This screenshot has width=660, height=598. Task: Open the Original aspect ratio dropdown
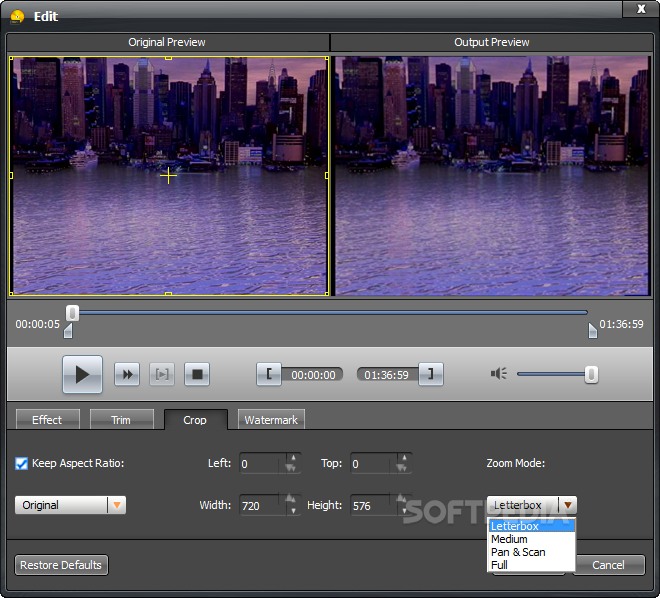point(117,505)
